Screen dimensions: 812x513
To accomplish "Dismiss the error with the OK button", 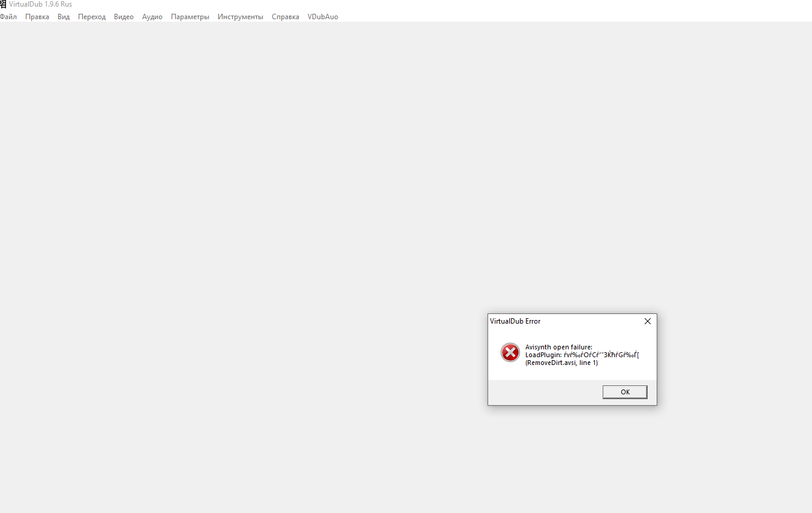I will click(625, 392).
